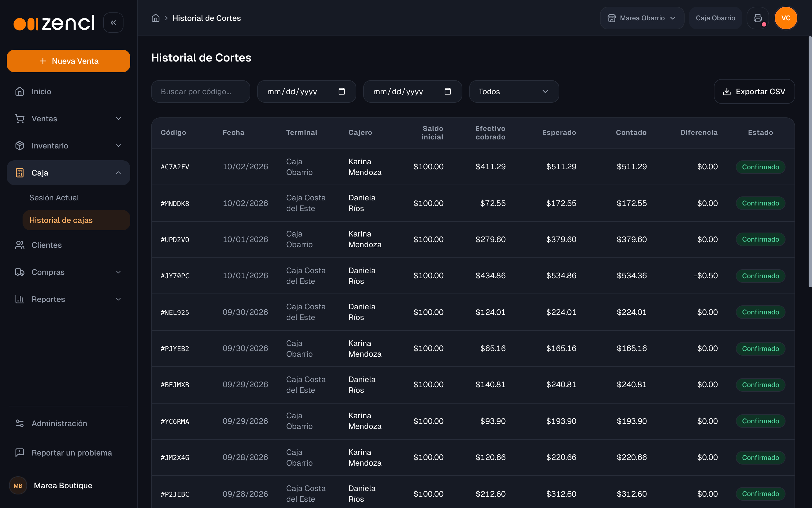The image size is (812, 508).
Task: Open the printer status icon
Action: [x=758, y=18]
